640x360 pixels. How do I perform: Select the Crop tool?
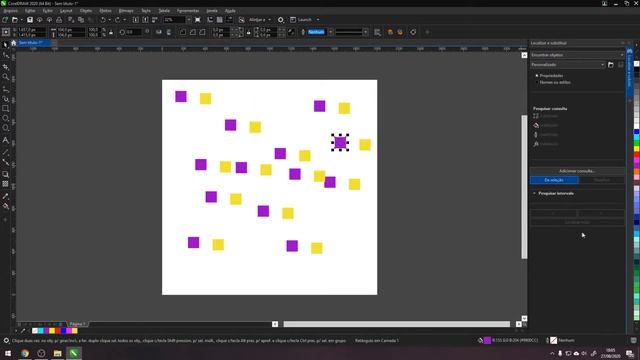(x=5, y=66)
